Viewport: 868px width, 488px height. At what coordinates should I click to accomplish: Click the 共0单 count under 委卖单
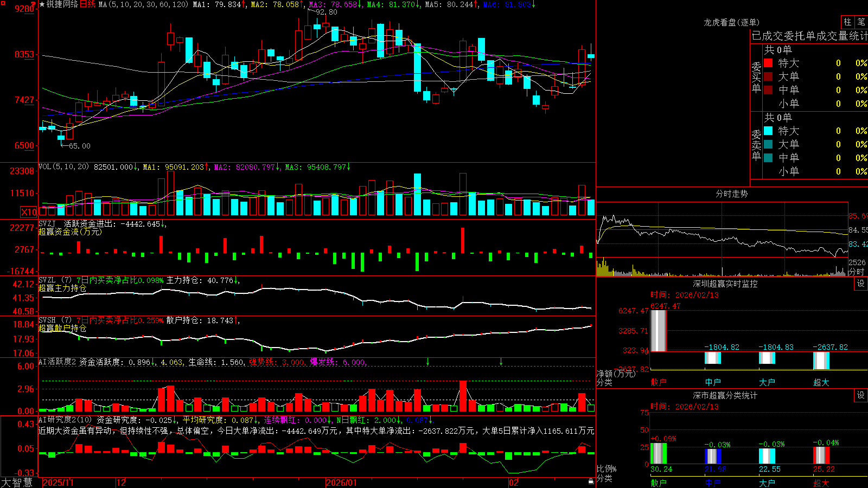pos(778,117)
